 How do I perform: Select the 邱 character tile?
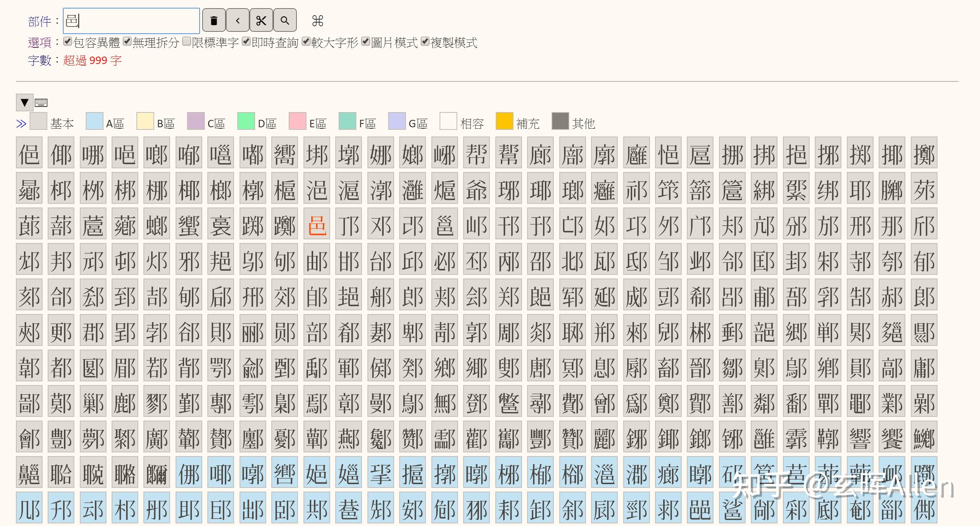(413, 259)
